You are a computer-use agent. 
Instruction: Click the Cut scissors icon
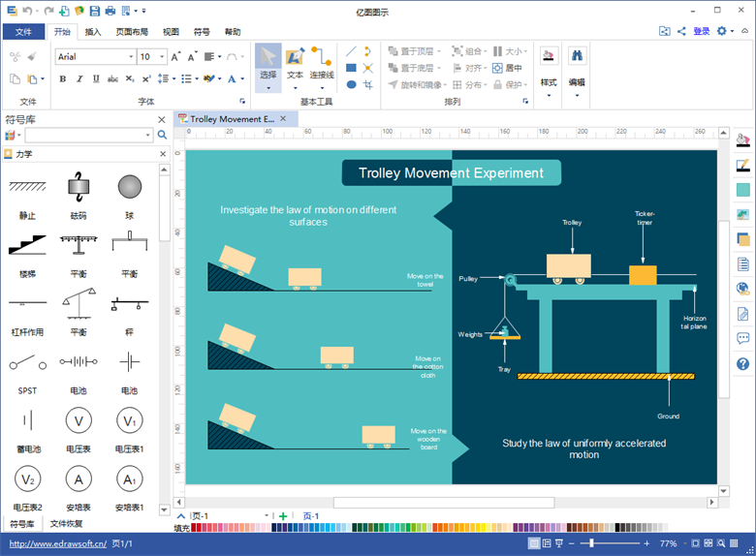point(15,57)
